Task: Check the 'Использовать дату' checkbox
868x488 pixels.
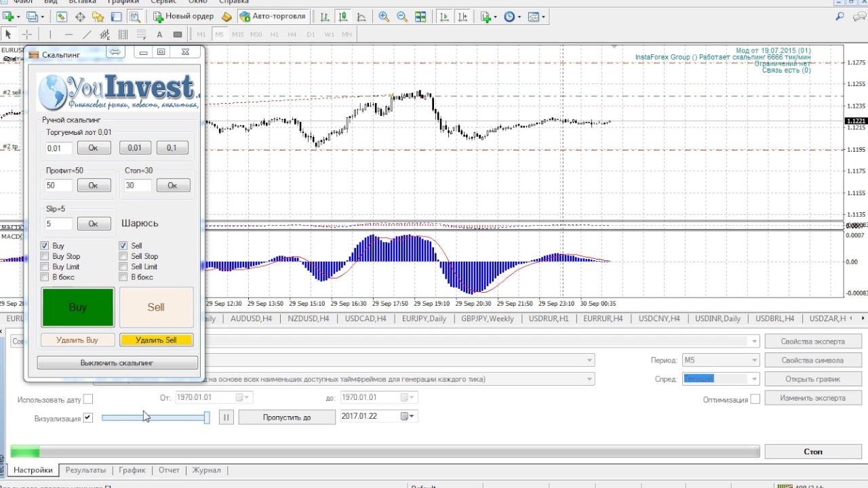Action: click(x=88, y=400)
